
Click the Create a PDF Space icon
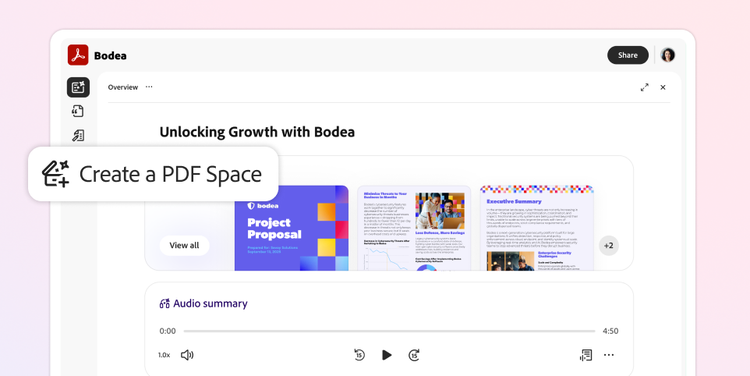tap(55, 174)
